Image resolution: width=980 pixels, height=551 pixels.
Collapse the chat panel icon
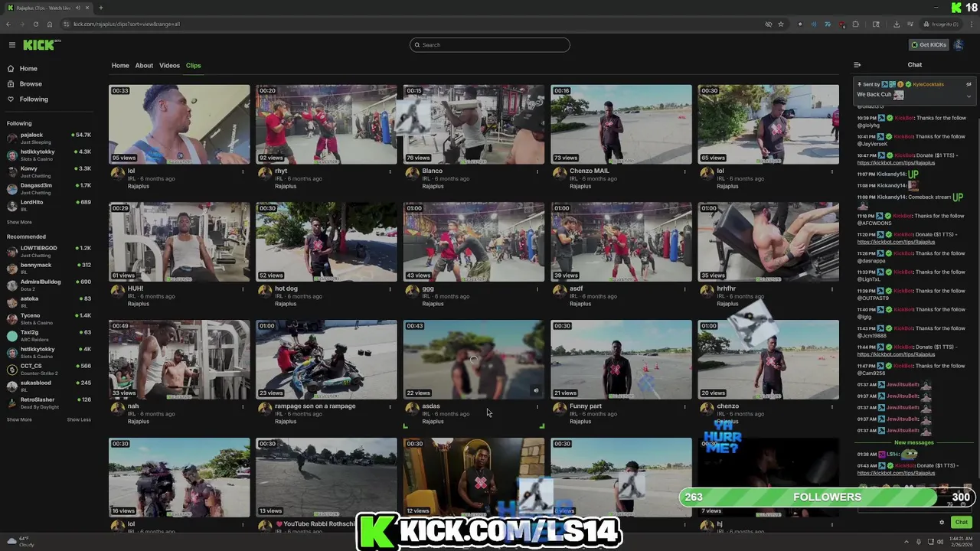(x=857, y=65)
